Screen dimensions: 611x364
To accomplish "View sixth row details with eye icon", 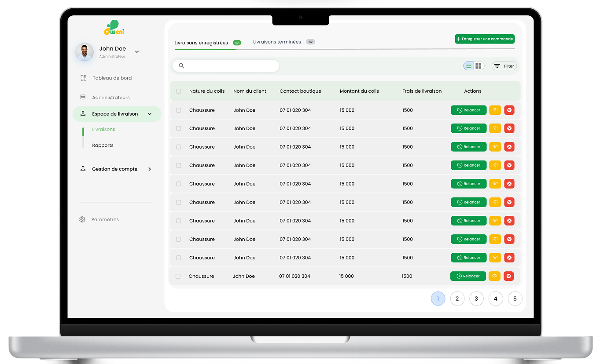I will 495,202.
